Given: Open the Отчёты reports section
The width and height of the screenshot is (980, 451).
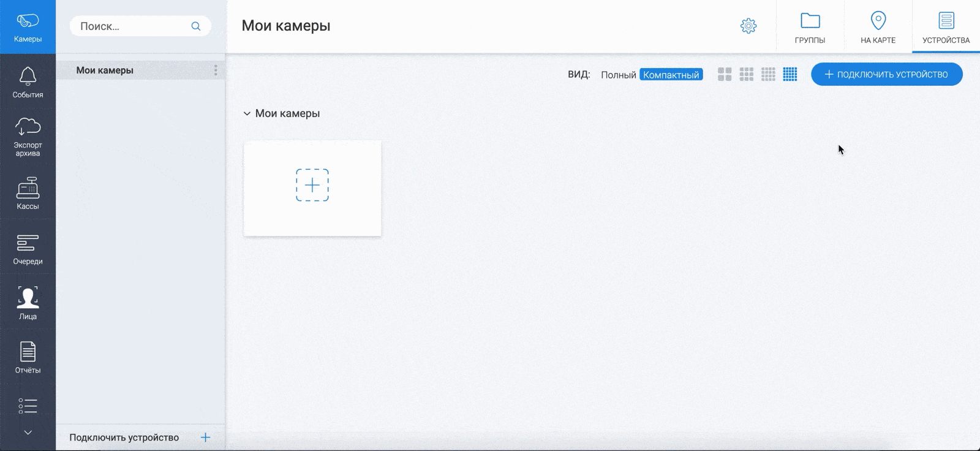Looking at the screenshot, I should click(28, 357).
